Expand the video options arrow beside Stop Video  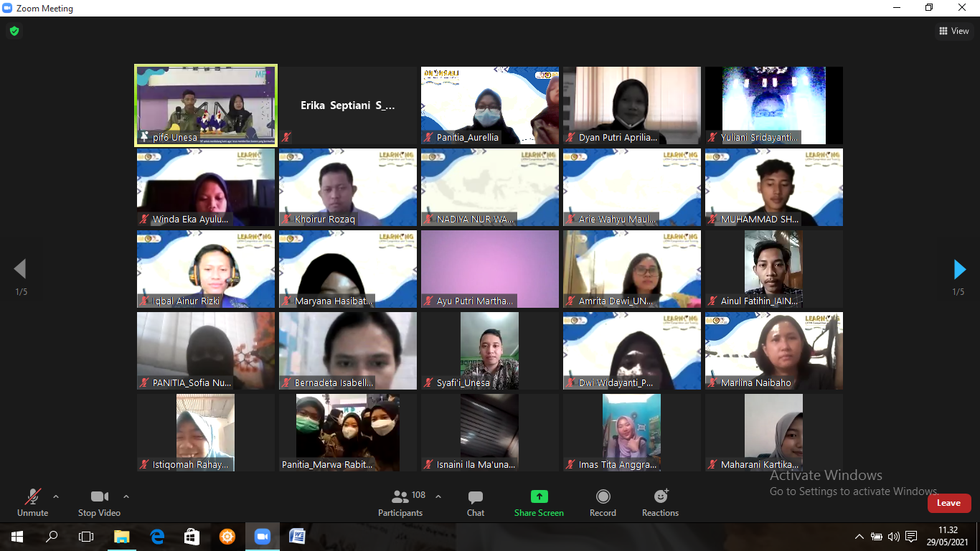[x=126, y=496]
